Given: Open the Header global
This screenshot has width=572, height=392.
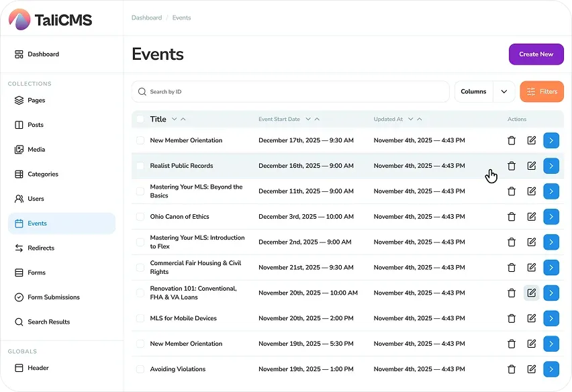Looking at the screenshot, I should [x=62, y=368].
